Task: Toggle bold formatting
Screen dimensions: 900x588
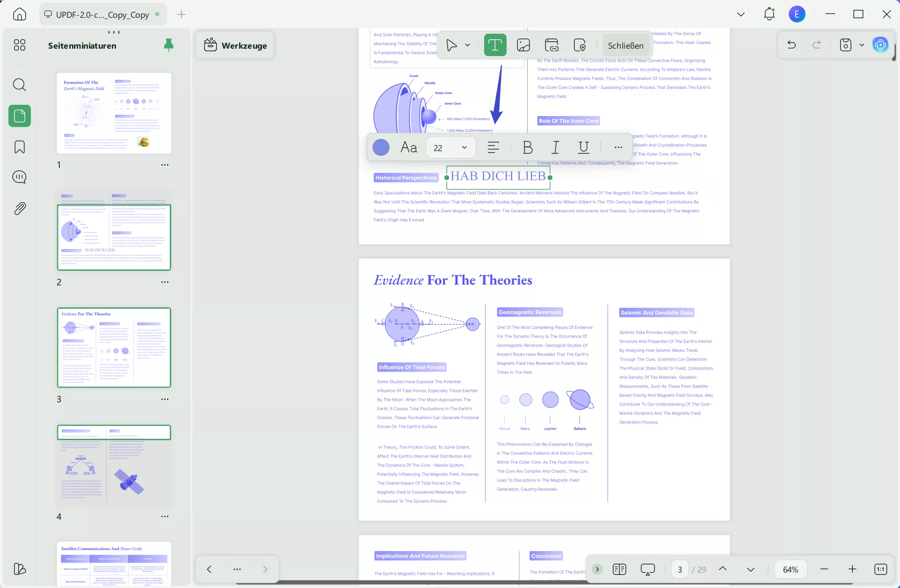Action: pyautogui.click(x=528, y=148)
